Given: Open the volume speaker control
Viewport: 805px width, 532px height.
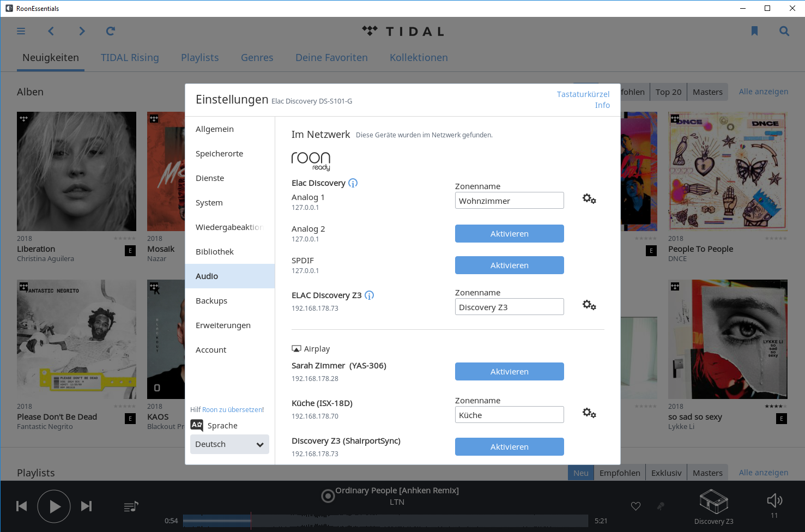Looking at the screenshot, I should [x=774, y=500].
